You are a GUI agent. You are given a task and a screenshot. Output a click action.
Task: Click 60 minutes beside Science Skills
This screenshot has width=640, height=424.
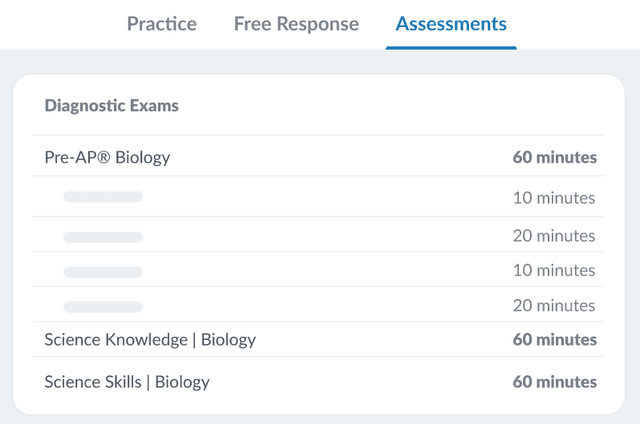555,382
